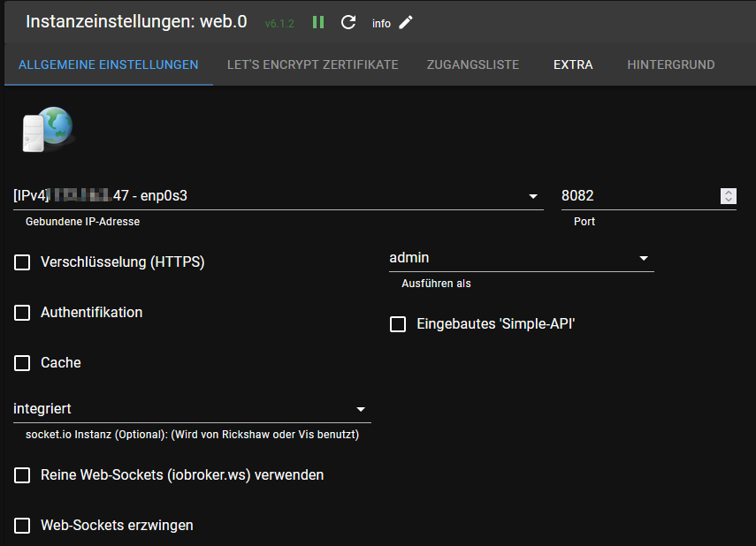
Task: Check Eingebautes 'Simple-API' option
Action: (x=398, y=324)
